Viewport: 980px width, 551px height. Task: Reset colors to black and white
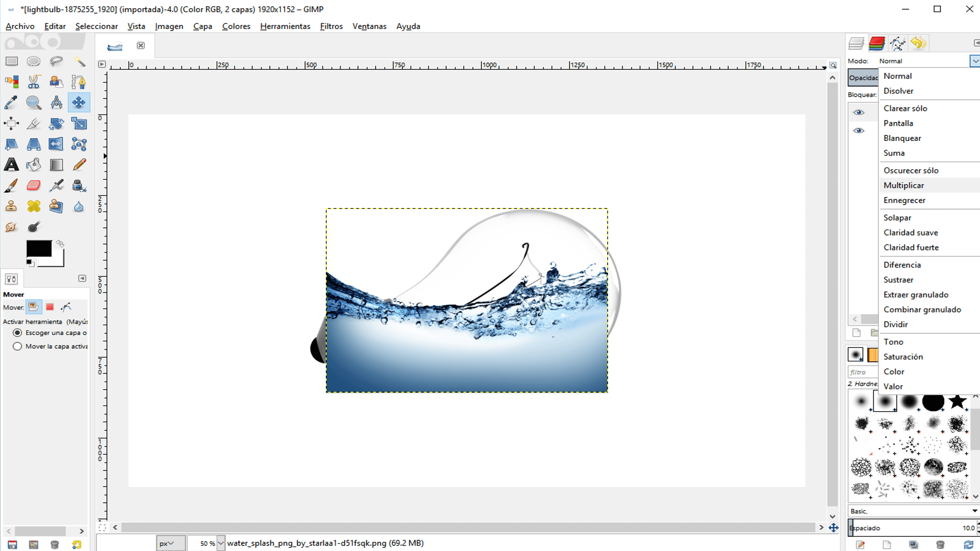pos(30,263)
